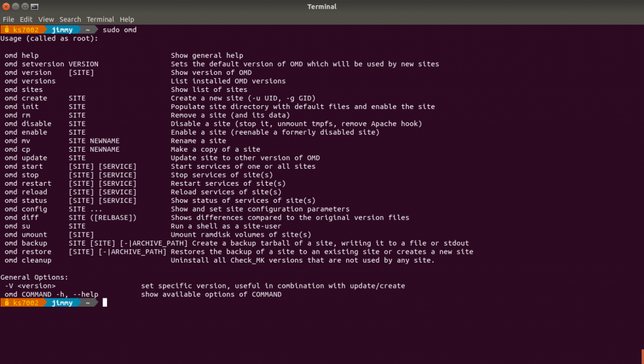Viewport: 644px width, 364px height.
Task: Click the "General Options:" heading
Action: click(x=35, y=277)
